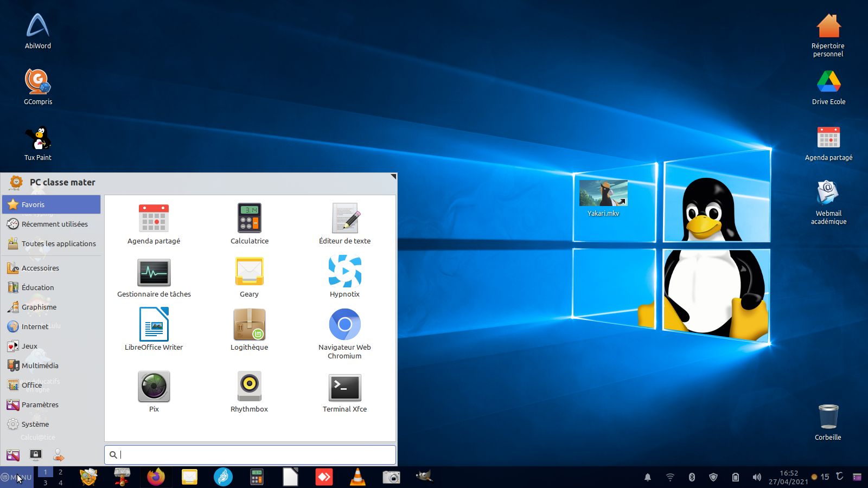Screen dimensions: 868x488
Task: Show Récemment utilisées applications
Action: [x=52, y=224]
